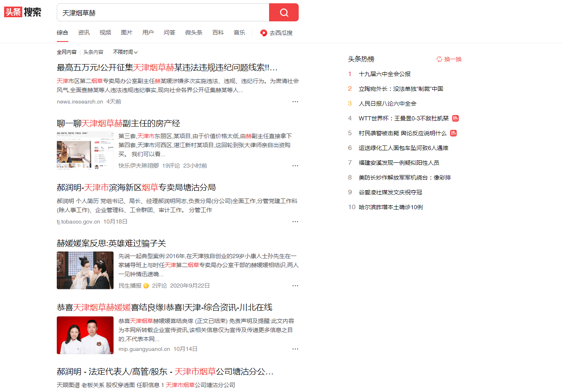The height and width of the screenshot is (392, 562).
Task: Open hot topic 人民日报八论六中全会
Action: [x=388, y=104]
